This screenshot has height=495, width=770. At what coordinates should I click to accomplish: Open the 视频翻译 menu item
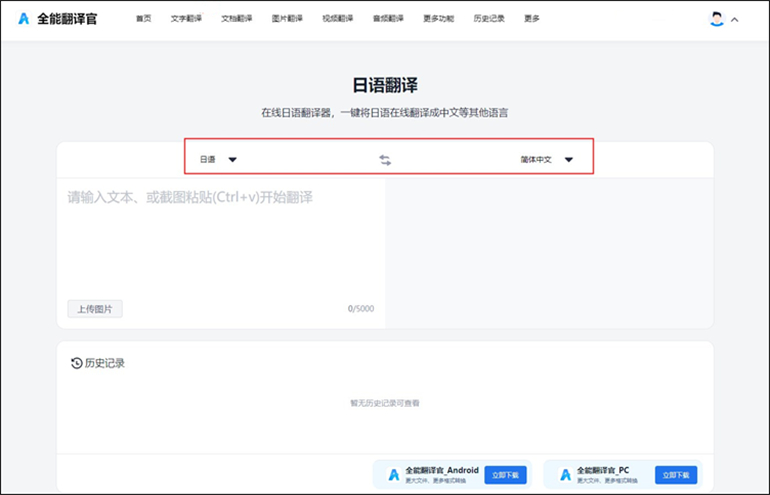338,19
